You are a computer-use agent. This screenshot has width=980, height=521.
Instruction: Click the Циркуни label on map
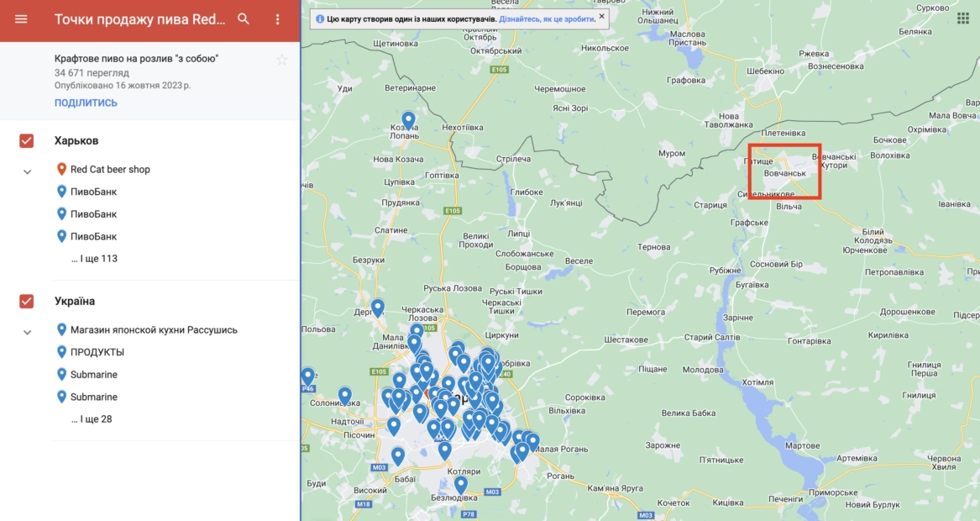pyautogui.click(x=501, y=335)
